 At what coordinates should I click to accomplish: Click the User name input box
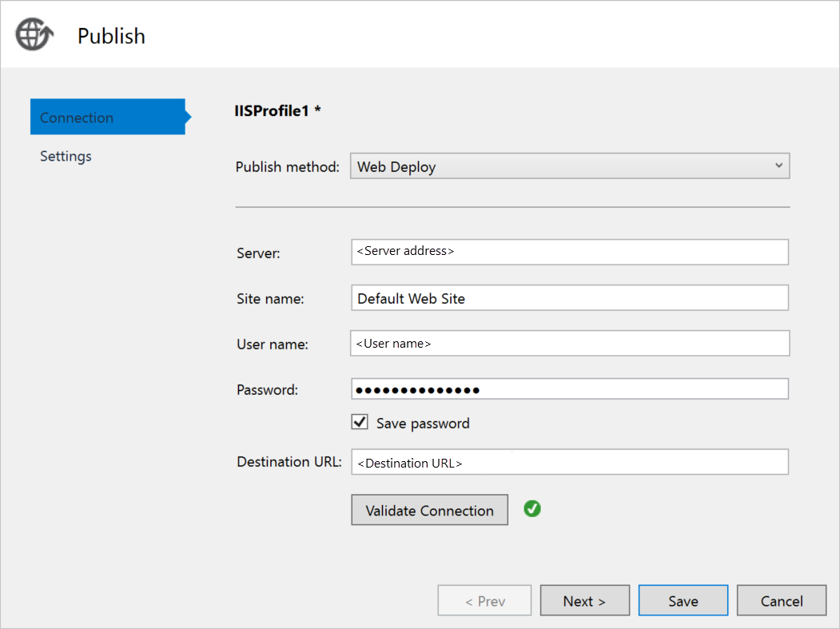pyautogui.click(x=569, y=343)
